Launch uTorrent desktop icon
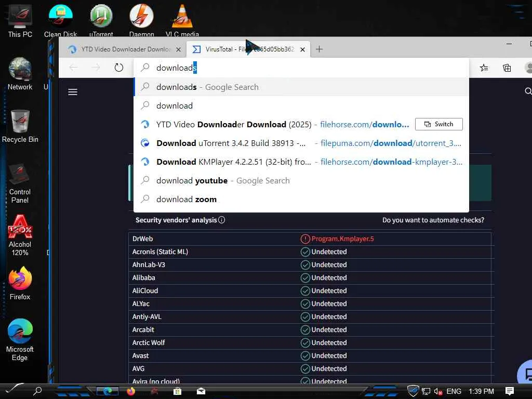 click(101, 20)
